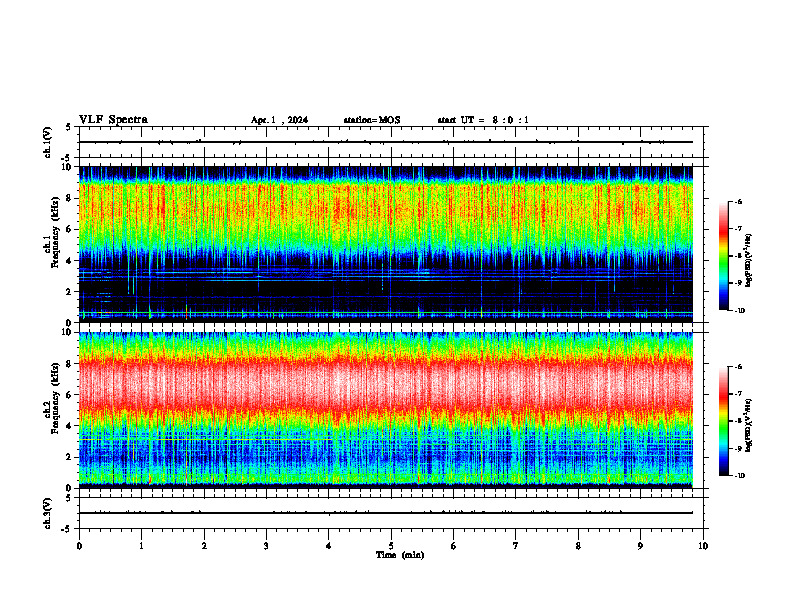
Task: Click the ch.1 color scale units label
Action: (x=749, y=261)
